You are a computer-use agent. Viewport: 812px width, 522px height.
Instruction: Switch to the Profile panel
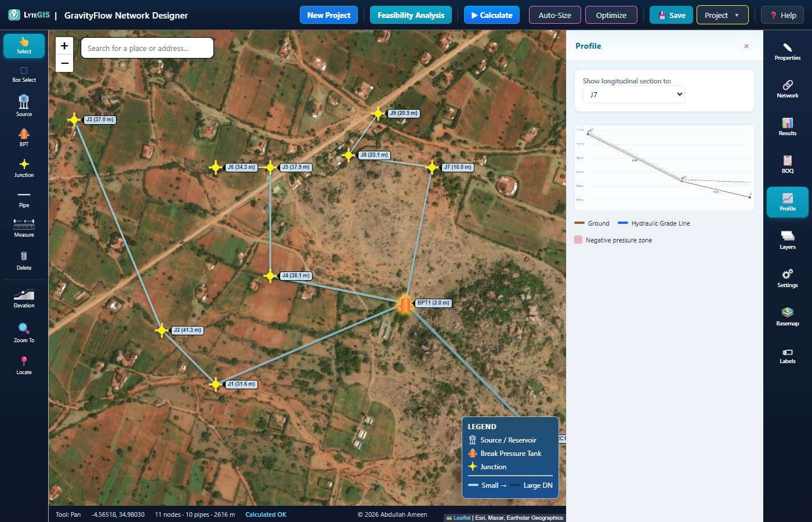[x=787, y=202]
